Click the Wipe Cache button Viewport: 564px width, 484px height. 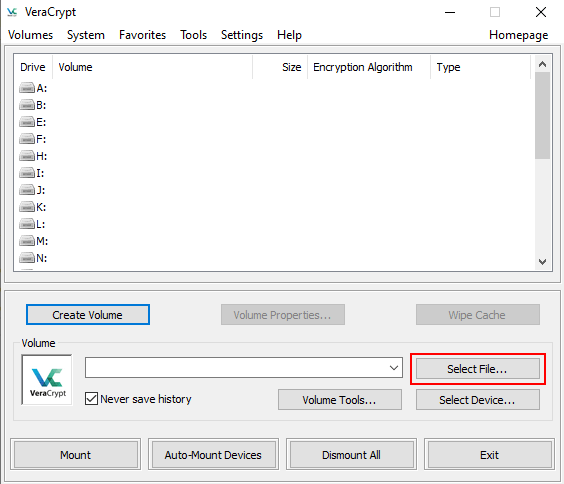(478, 315)
